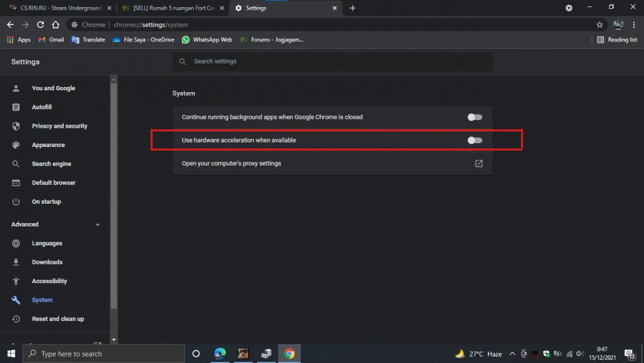The height and width of the screenshot is (363, 644).
Task: Click the Reset history clock icon
Action: 16,319
